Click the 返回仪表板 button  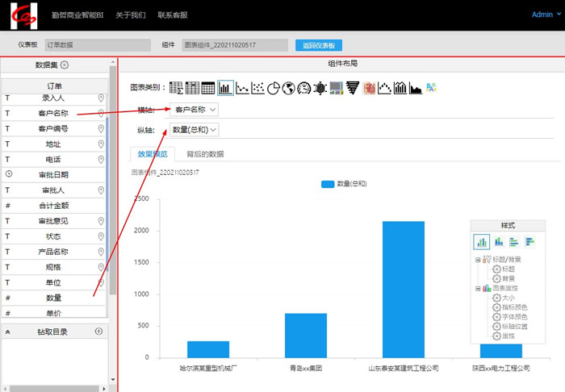319,46
